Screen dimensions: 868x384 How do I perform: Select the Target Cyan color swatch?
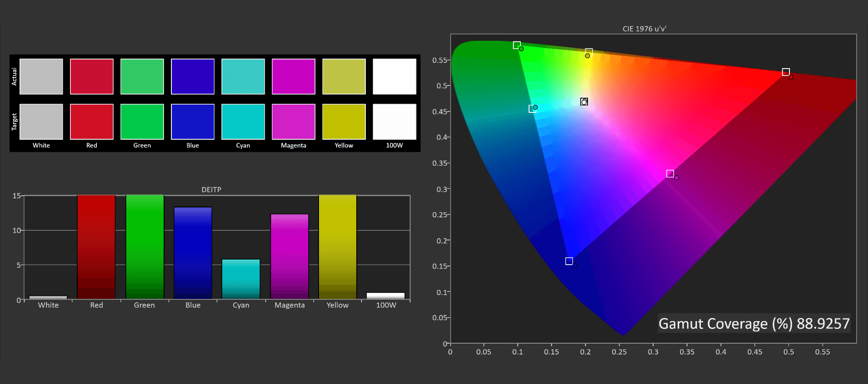coord(243,121)
